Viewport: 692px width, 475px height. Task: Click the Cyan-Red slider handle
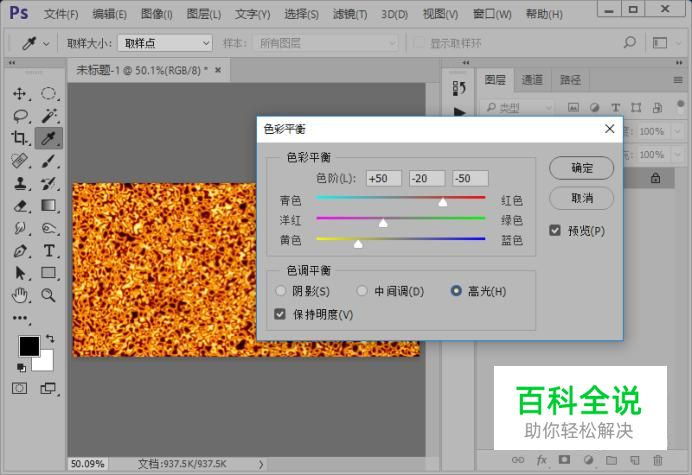point(443,202)
